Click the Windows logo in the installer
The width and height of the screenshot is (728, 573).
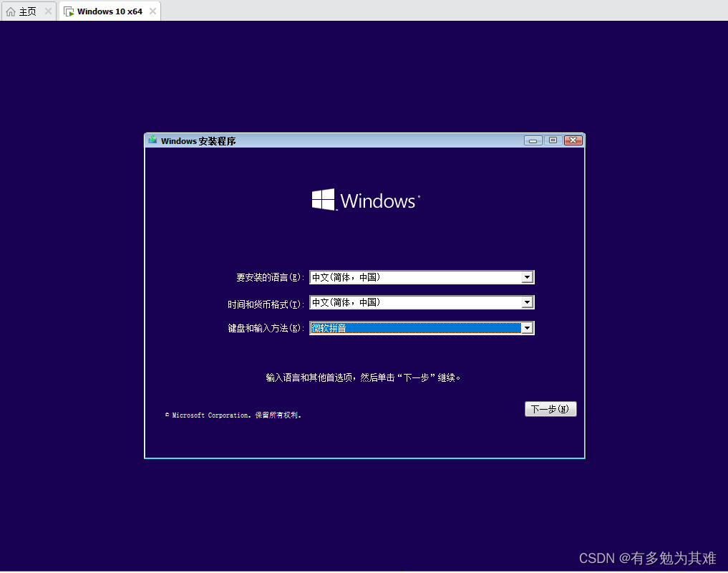point(366,200)
